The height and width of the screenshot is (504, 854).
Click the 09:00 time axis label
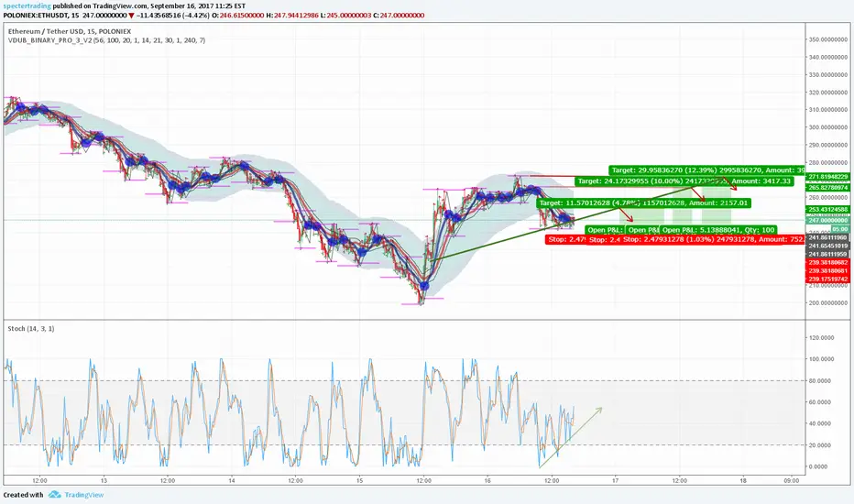(792, 480)
